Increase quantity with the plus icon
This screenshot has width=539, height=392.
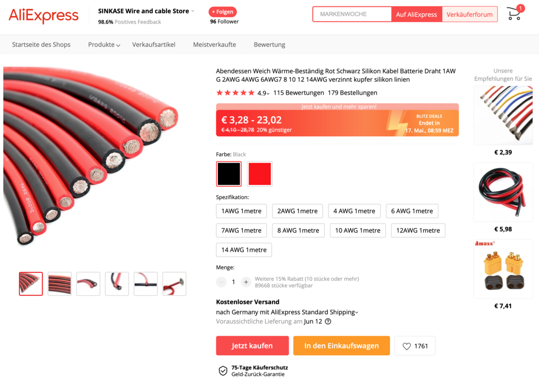[246, 282]
